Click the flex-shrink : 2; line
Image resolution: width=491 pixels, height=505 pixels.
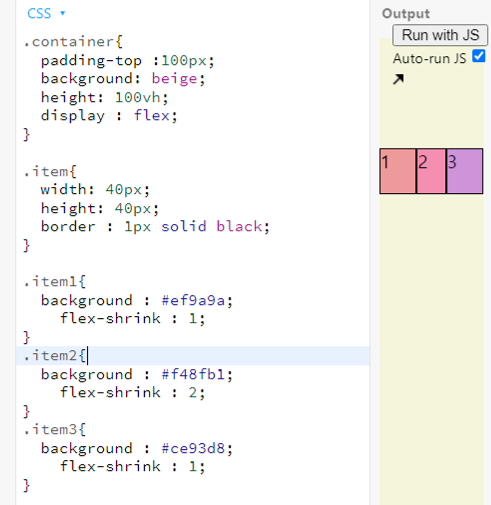tap(132, 392)
